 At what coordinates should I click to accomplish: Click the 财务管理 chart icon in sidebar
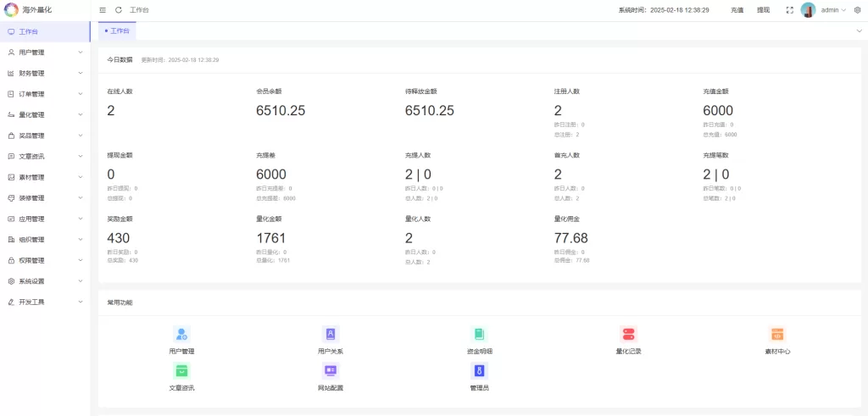pyautogui.click(x=11, y=73)
